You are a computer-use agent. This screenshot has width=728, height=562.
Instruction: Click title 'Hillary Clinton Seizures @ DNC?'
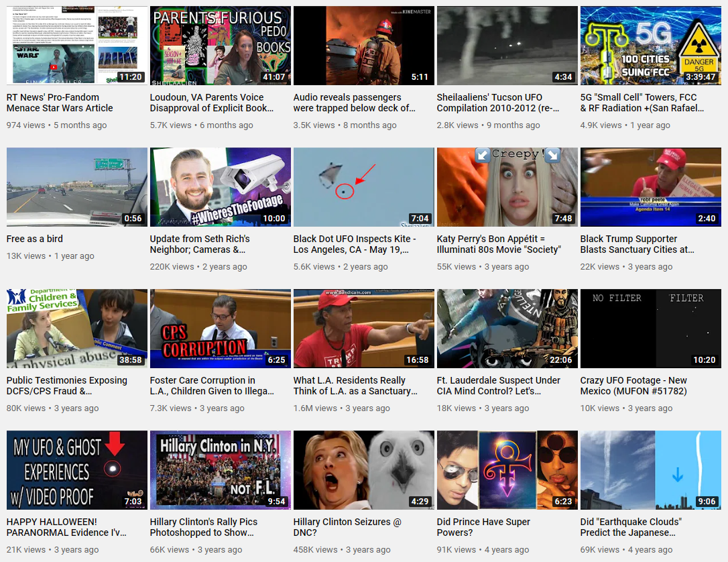pyautogui.click(x=347, y=527)
